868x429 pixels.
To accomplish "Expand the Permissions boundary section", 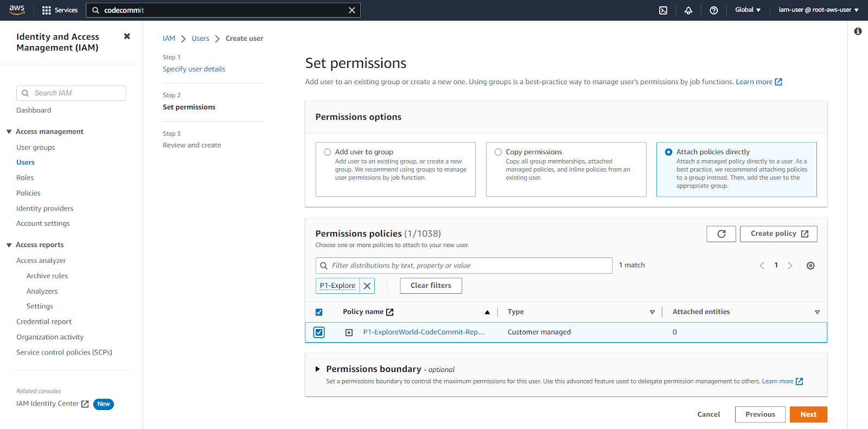I will (x=318, y=369).
